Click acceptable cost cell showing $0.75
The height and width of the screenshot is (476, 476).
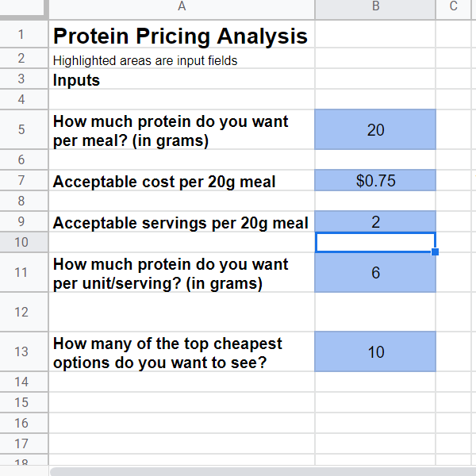point(375,180)
